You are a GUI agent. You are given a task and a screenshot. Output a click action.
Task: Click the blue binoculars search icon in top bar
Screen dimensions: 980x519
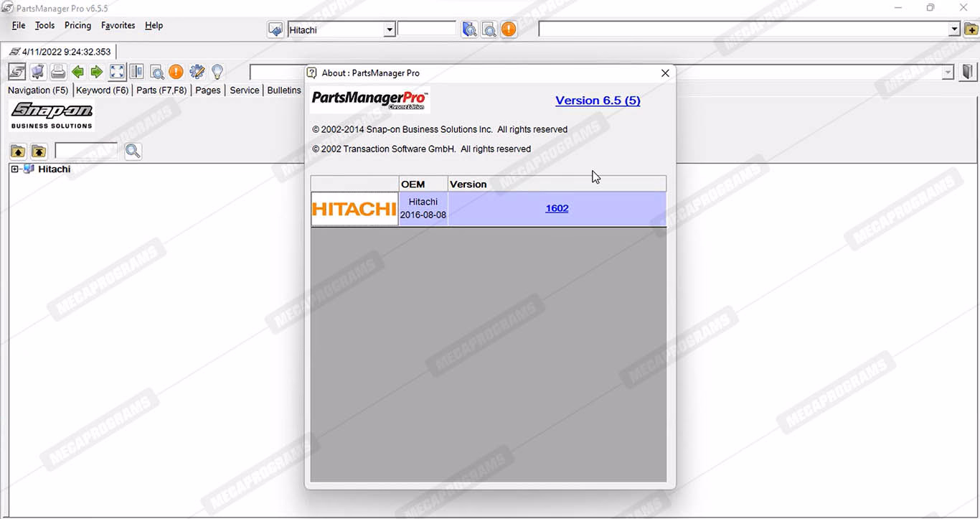coord(469,29)
